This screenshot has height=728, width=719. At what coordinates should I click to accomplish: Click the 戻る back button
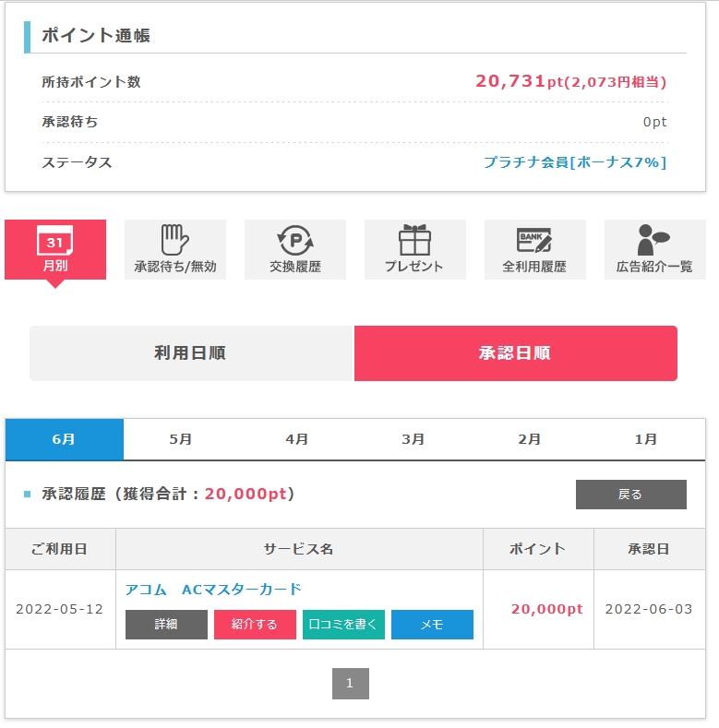(630, 495)
